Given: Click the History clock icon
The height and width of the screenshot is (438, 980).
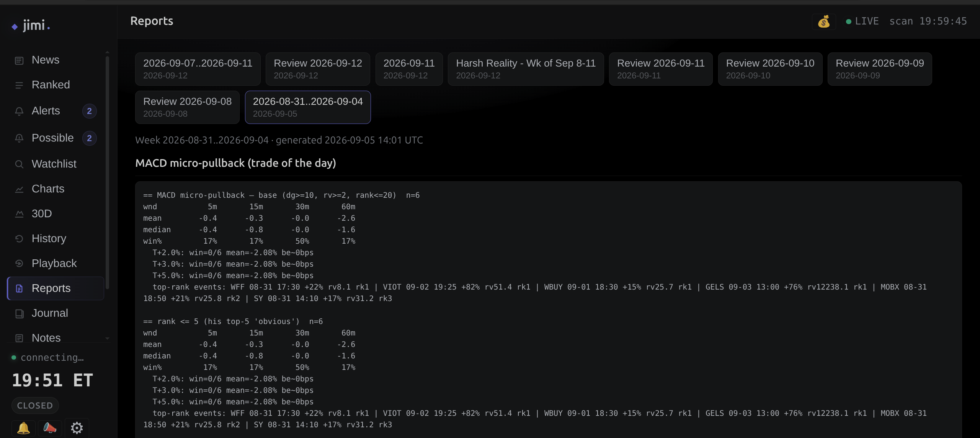Looking at the screenshot, I should pyautogui.click(x=19, y=239).
